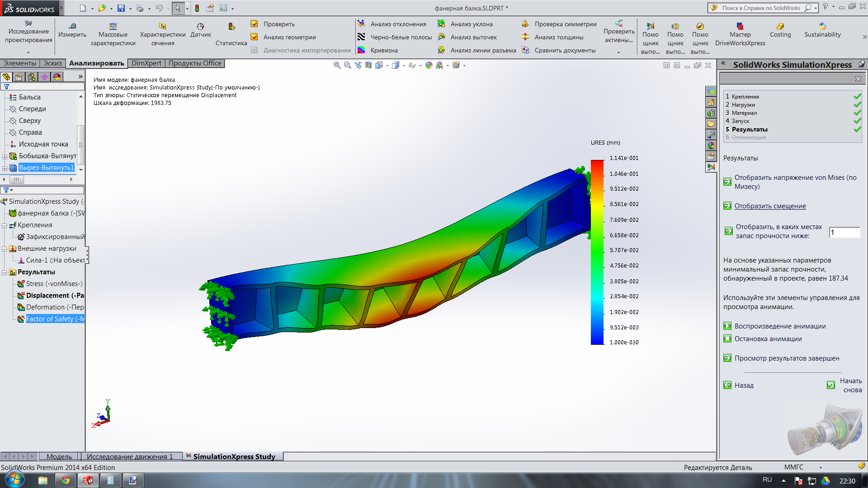Click the Measure (Измерить) tool icon
This screenshot has height=488, width=868.
pyautogui.click(x=72, y=26)
